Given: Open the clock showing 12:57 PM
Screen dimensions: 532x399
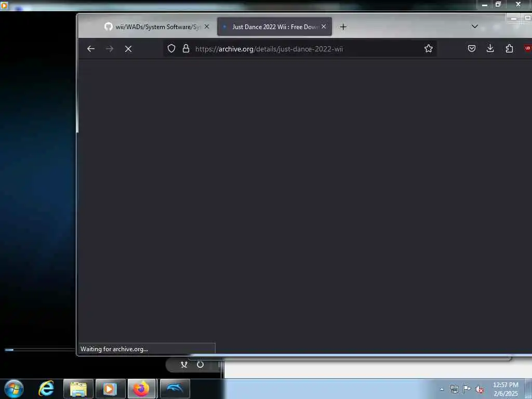Looking at the screenshot, I should [x=506, y=389].
